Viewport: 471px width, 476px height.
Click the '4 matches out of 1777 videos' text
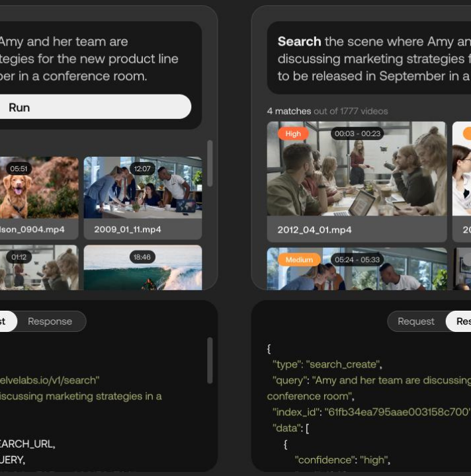(x=327, y=111)
